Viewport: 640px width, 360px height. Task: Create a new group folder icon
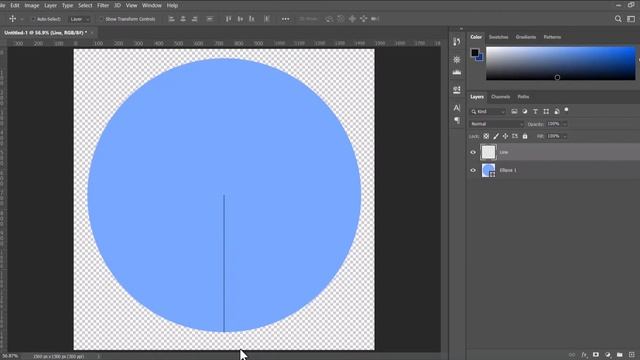pyautogui.click(x=620, y=355)
